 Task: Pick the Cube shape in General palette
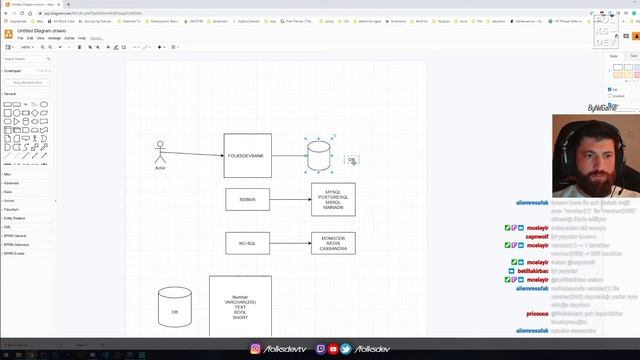click(x=17, y=130)
